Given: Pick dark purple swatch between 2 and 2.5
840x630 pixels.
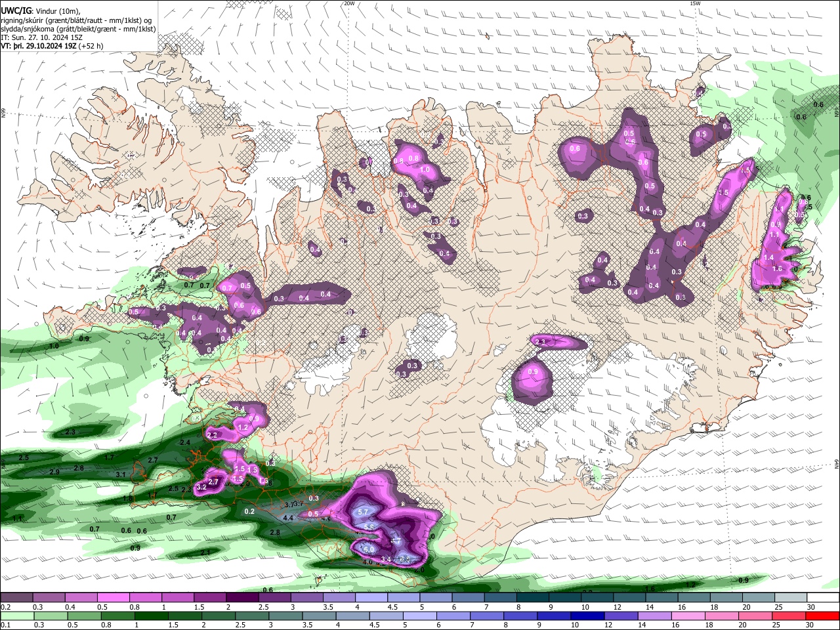Looking at the screenshot, I should [x=241, y=597].
